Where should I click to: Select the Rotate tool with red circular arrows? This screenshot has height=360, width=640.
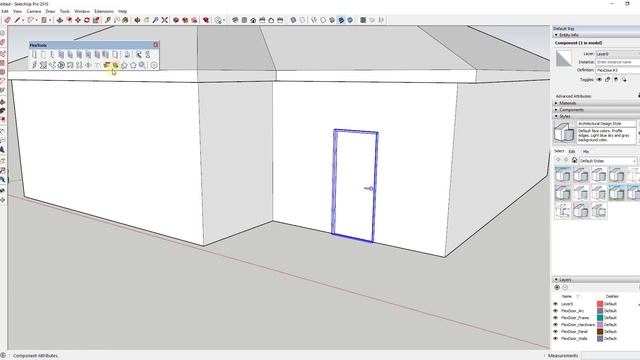87,20
